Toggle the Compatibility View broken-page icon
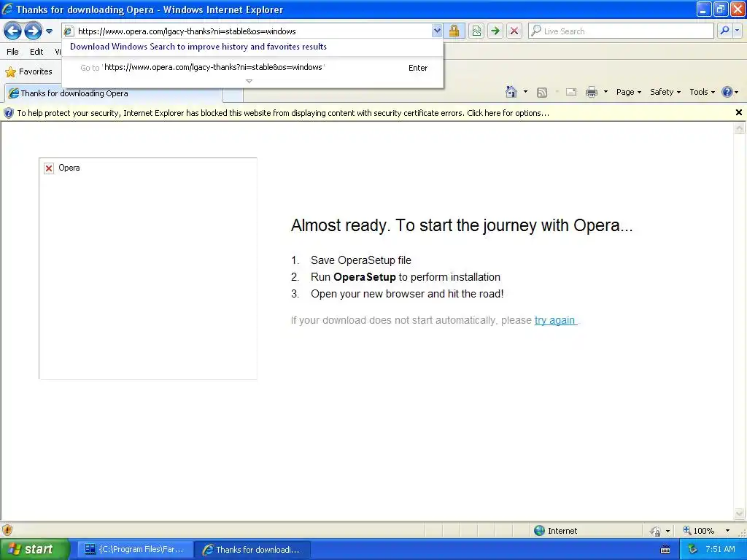Viewport: 747px width, 560px height. (x=476, y=31)
